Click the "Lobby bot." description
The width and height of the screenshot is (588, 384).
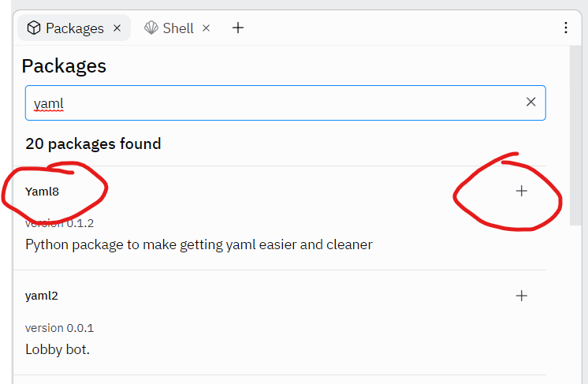[58, 349]
